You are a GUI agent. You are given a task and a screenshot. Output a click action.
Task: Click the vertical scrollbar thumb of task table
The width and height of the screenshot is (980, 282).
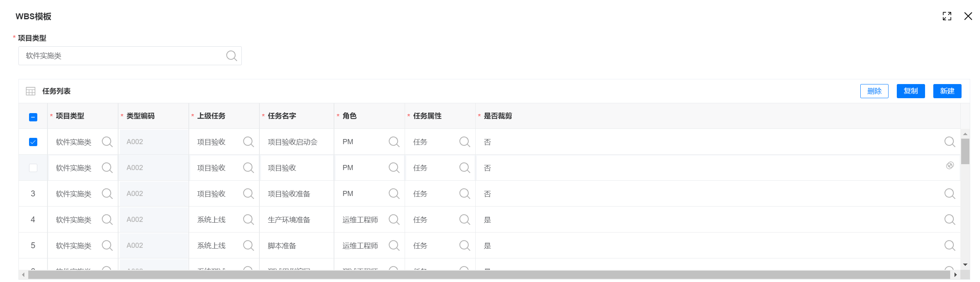tap(965, 151)
